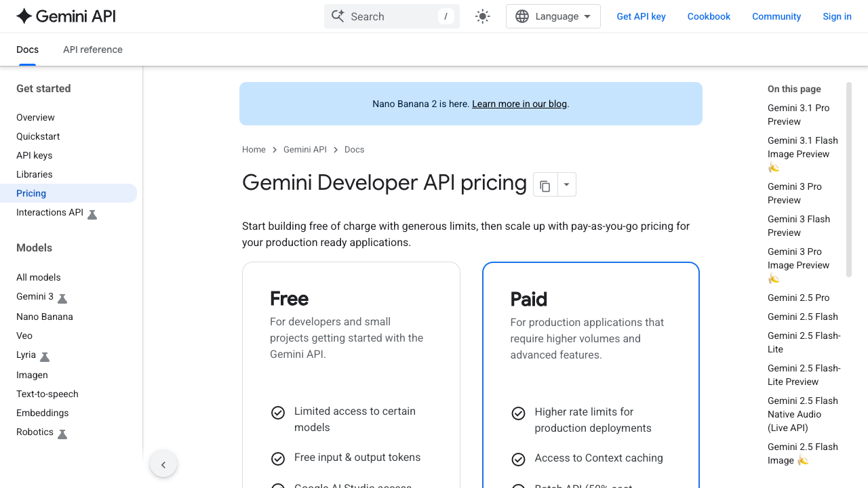Collapse the sidebar using the chevron button

(163, 464)
